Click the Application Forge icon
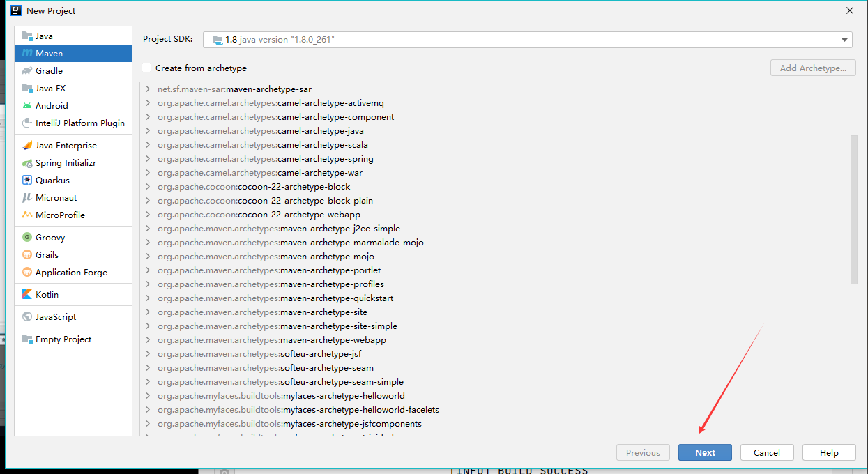 click(x=27, y=272)
